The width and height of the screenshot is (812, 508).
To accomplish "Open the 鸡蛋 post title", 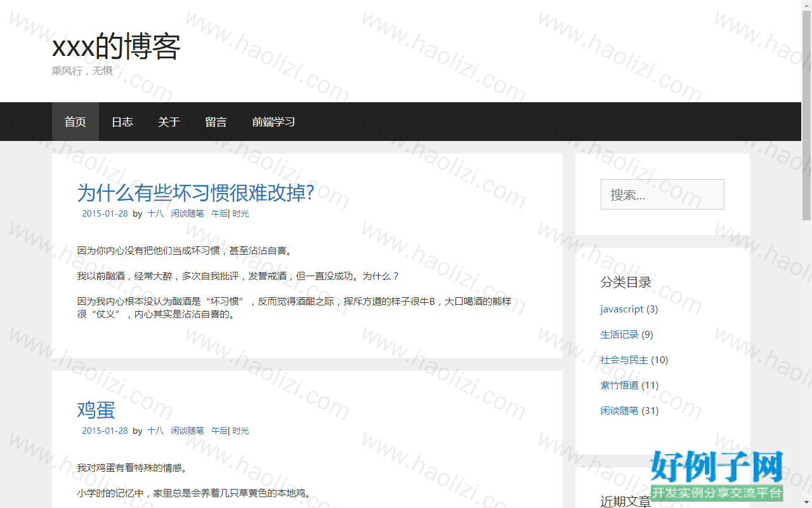I will [96, 410].
